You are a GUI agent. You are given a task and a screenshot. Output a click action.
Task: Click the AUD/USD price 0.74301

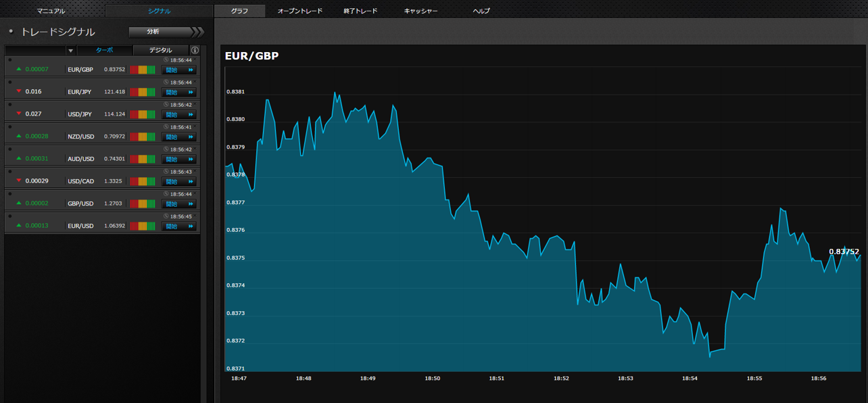click(x=114, y=159)
